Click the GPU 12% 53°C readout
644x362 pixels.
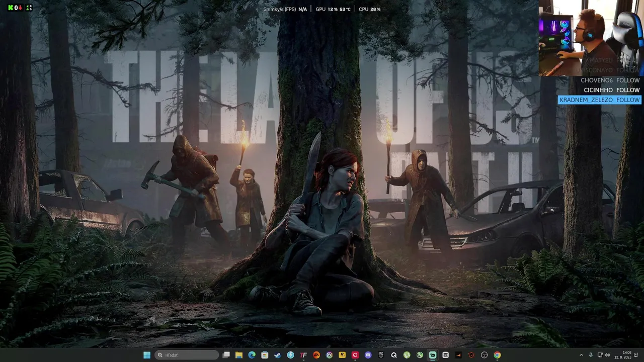click(333, 9)
